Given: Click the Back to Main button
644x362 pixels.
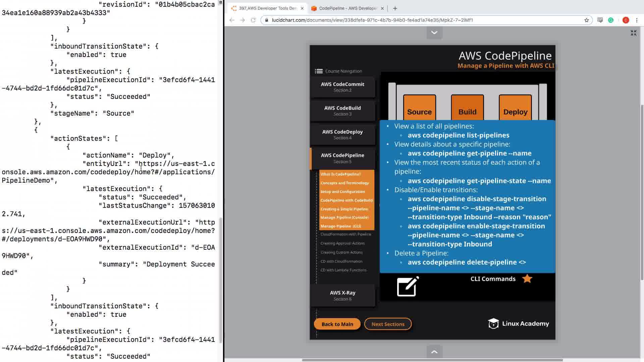Looking at the screenshot, I should pos(337,324).
